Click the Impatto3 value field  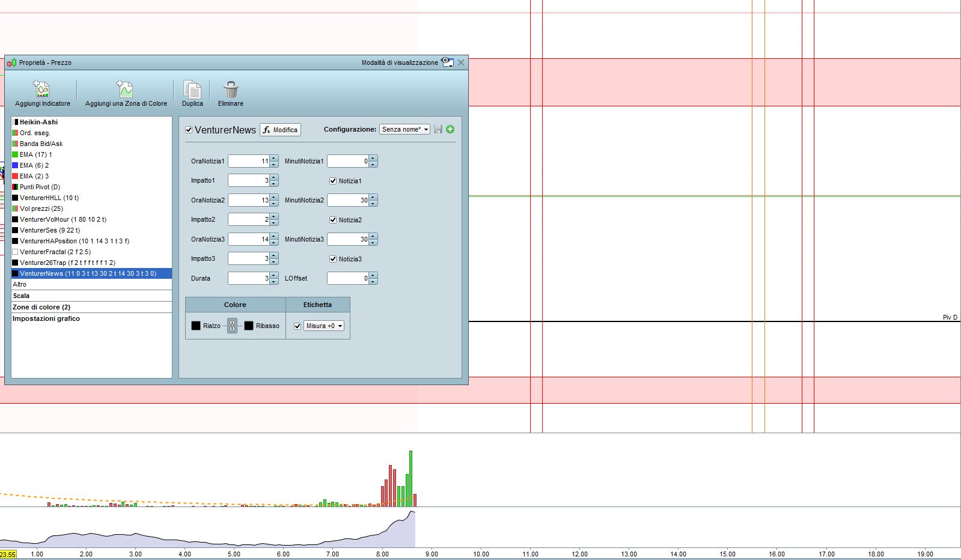tap(249, 258)
